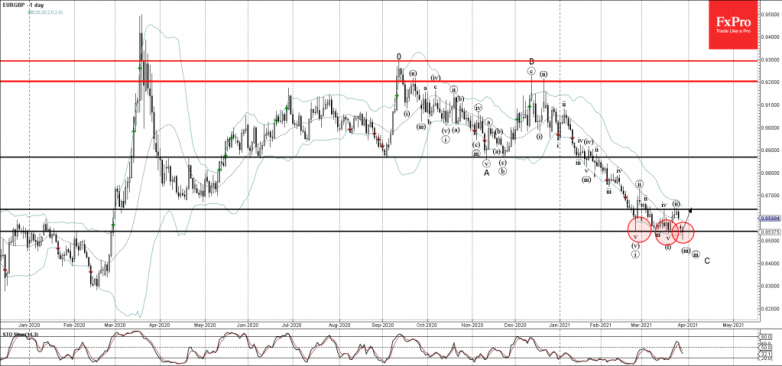Click the 0.95000 price axis label

770,14
